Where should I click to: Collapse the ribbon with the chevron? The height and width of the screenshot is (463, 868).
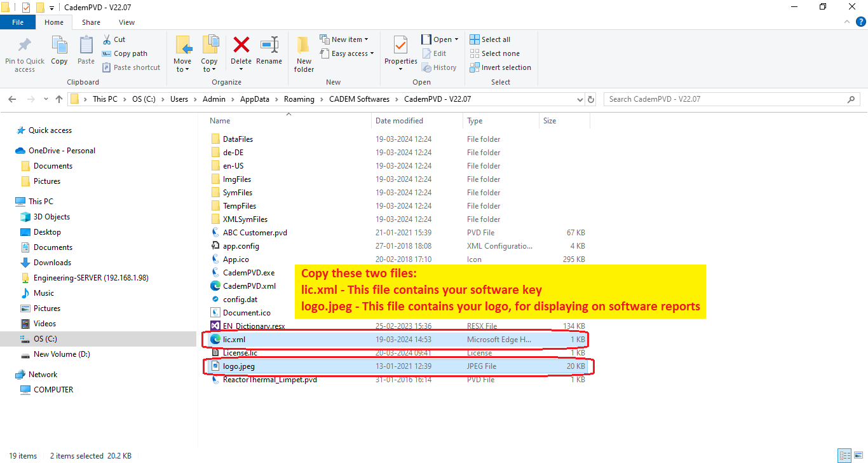click(x=848, y=22)
